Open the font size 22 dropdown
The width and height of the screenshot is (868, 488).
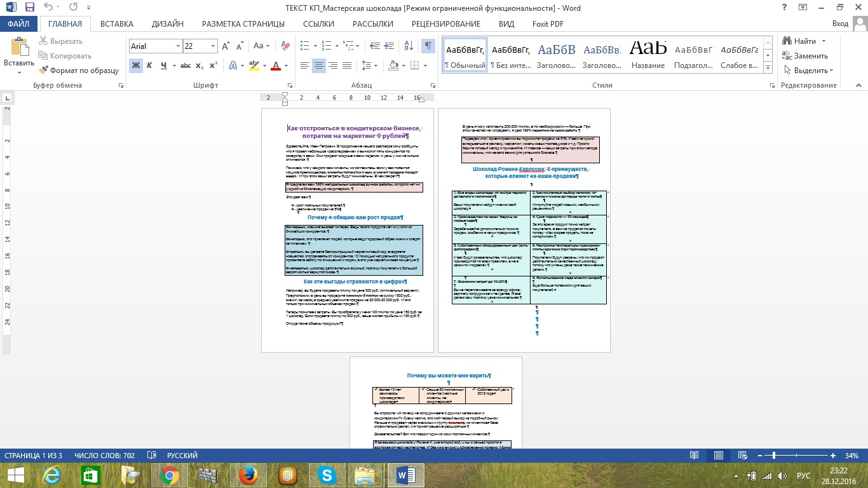pyautogui.click(x=212, y=46)
